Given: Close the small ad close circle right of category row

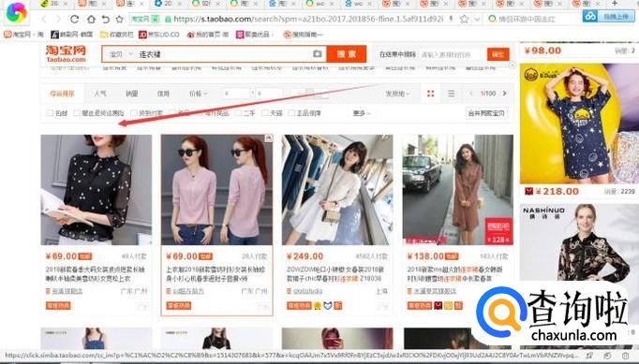Looking at the screenshot, I should [x=513, y=65].
